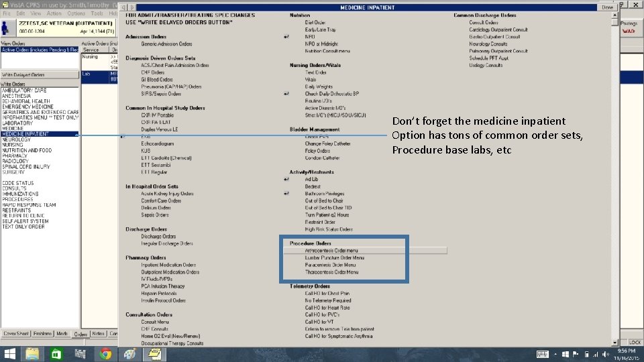The image size is (644, 362).
Task: Click the volume speaker icon in the tray
Action: (x=606, y=354)
